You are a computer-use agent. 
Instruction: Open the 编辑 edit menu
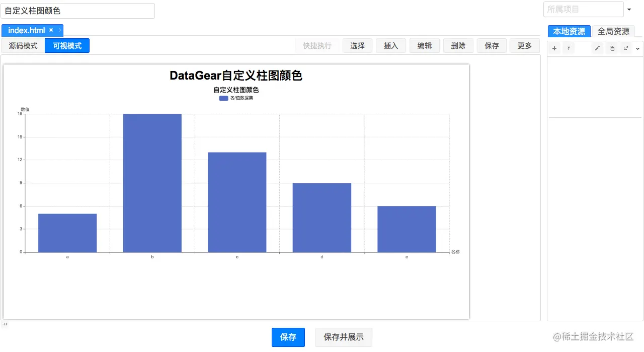point(425,46)
